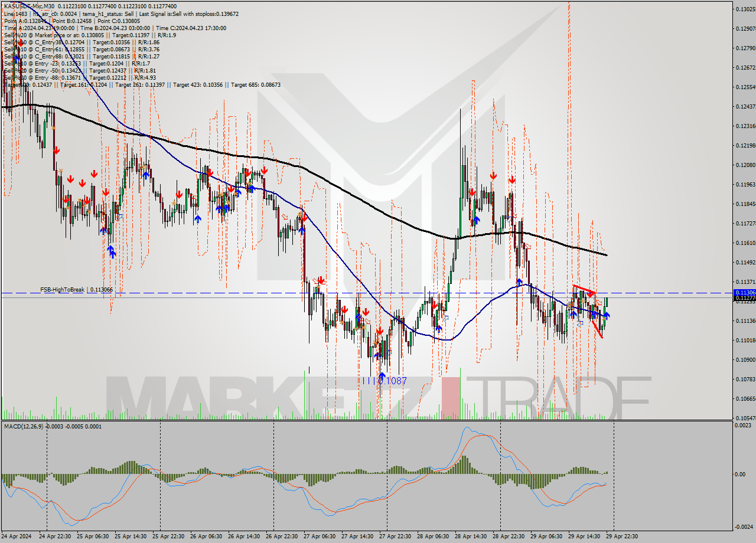Click the '24 Apr 22:30' time axis label

[55, 537]
